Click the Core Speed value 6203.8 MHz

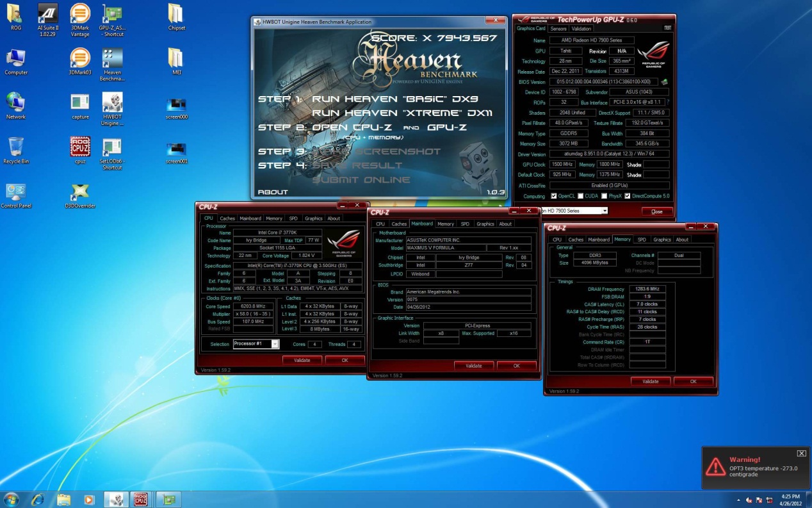tap(254, 306)
